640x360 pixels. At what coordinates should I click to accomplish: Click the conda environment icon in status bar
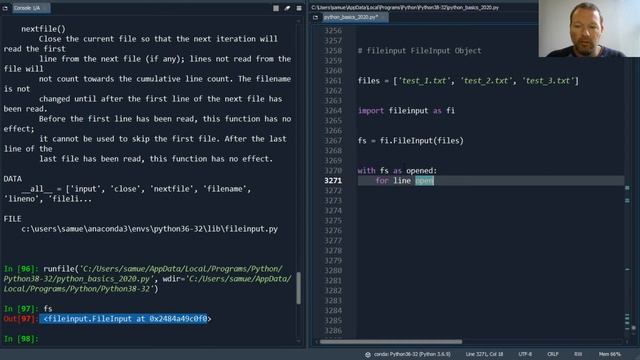click(x=368, y=354)
